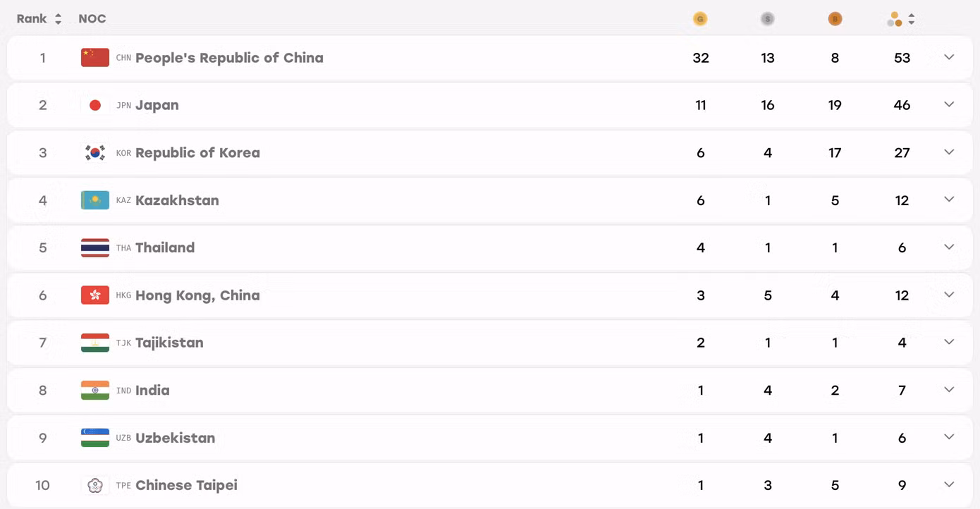The width and height of the screenshot is (980, 509).
Task: Click the Republic of Korea flag
Action: click(95, 152)
